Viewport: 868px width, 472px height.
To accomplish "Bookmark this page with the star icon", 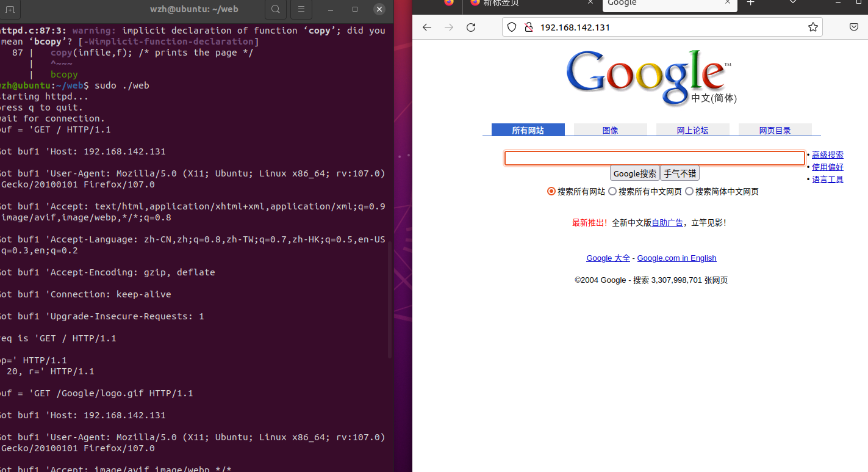I will (x=812, y=27).
